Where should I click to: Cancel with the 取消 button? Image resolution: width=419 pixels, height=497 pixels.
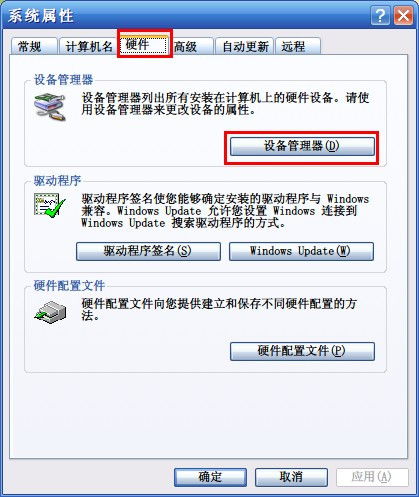291,477
